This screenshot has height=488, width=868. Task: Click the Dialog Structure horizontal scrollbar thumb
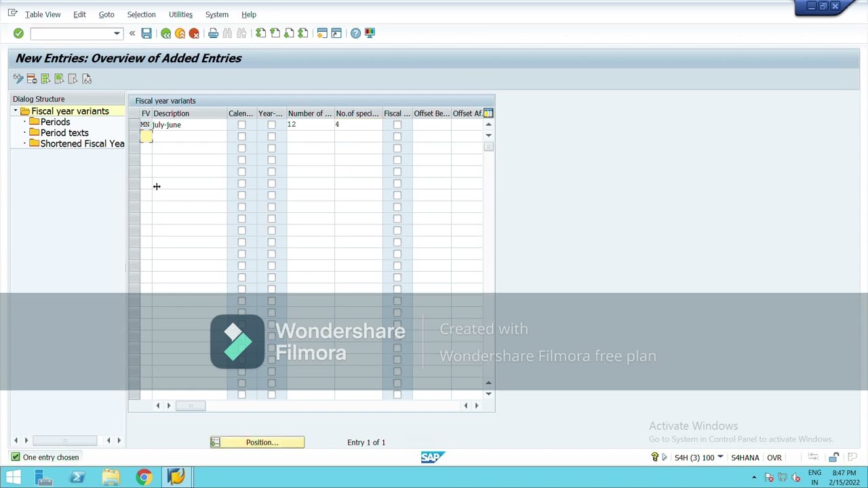pos(64,441)
